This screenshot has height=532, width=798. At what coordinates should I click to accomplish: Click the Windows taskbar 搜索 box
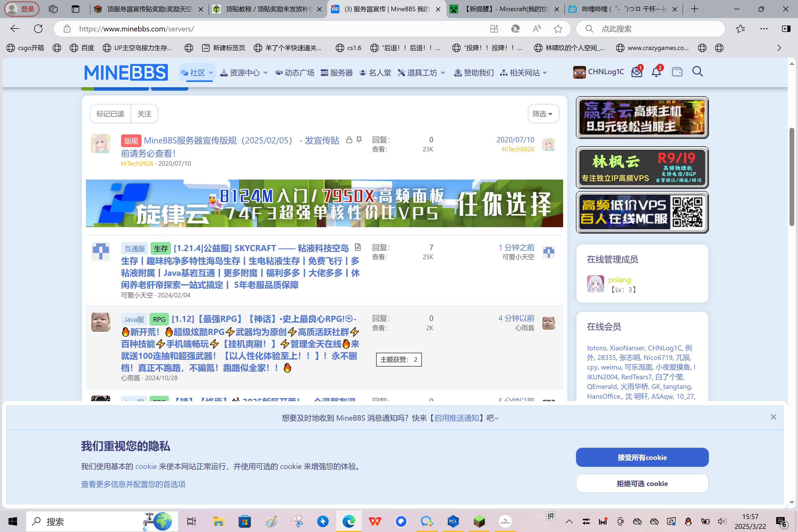tap(102, 521)
